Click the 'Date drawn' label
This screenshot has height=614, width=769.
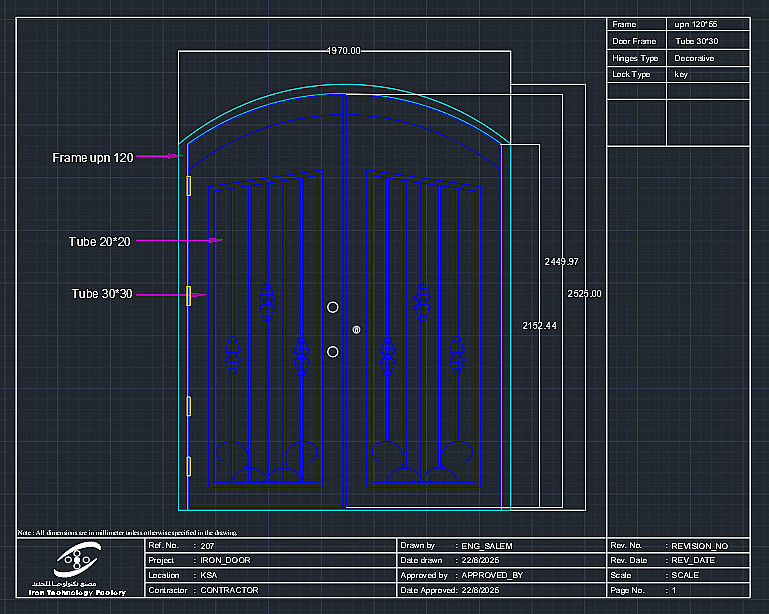coord(421,560)
